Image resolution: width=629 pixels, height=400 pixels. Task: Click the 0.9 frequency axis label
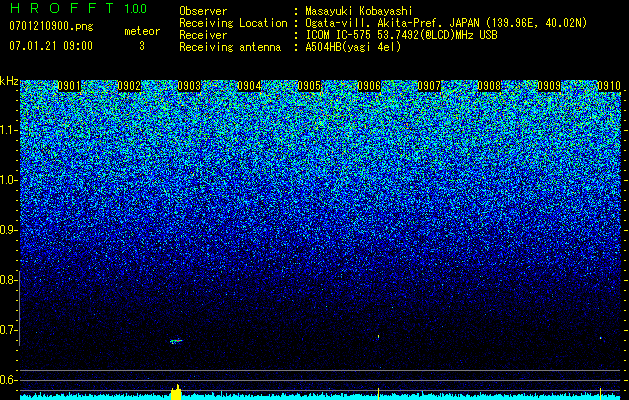click(8, 230)
